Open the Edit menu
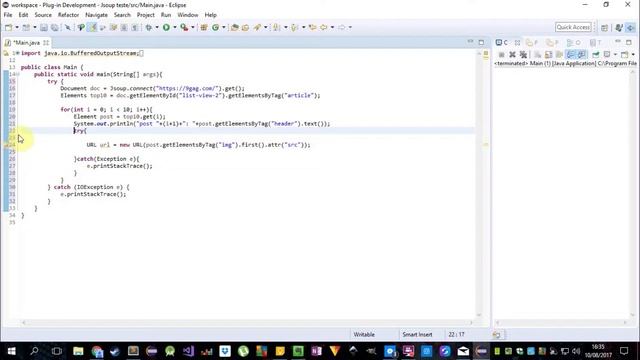Image resolution: width=640 pixels, height=360 pixels. click(x=23, y=15)
